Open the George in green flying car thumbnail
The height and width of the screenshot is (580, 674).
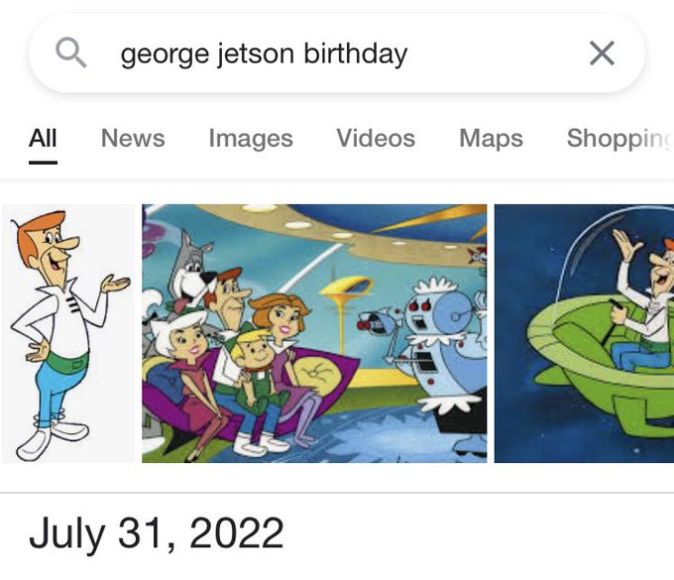(x=584, y=333)
